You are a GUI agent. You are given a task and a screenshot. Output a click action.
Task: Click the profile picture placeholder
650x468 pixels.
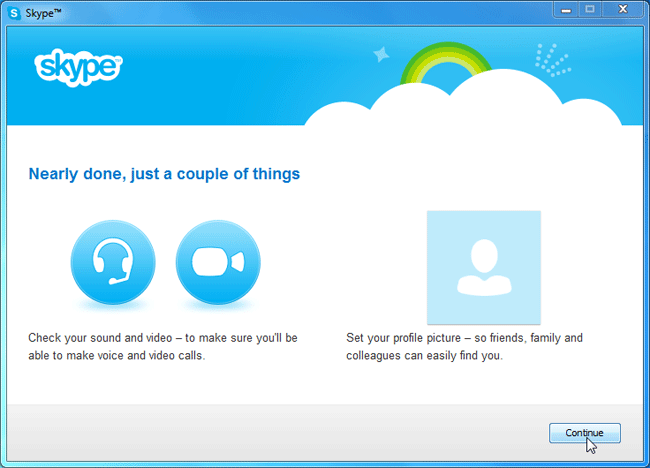point(484,267)
